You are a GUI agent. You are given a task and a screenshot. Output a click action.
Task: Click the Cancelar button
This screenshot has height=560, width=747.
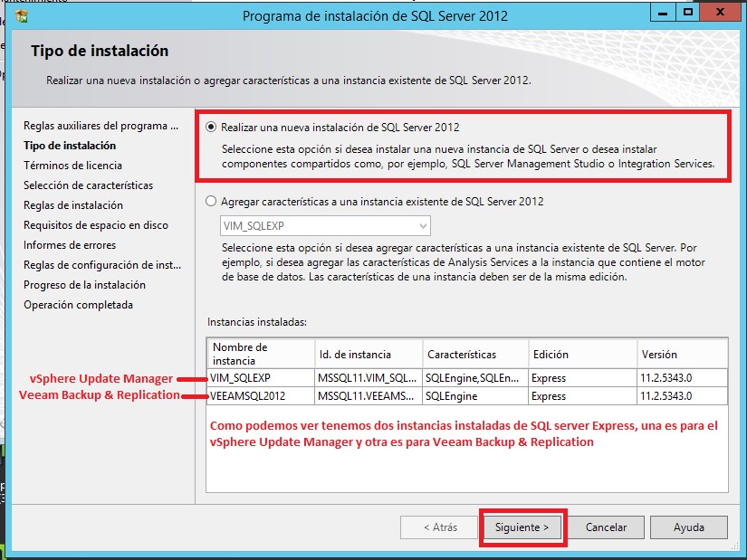click(606, 527)
